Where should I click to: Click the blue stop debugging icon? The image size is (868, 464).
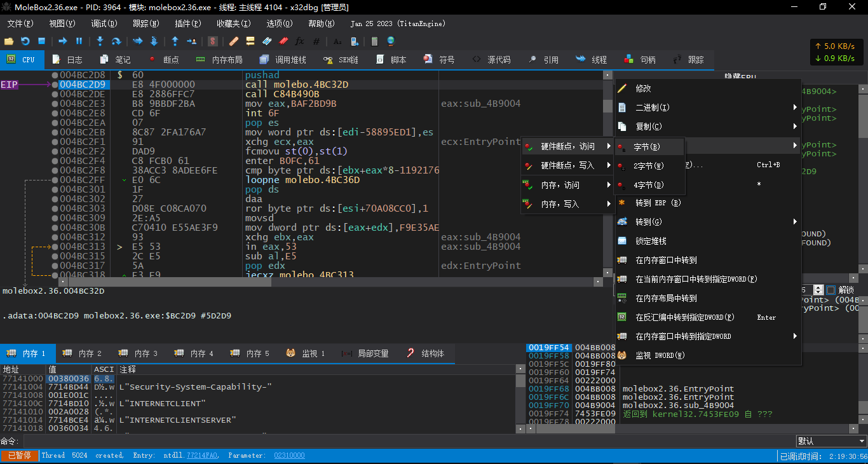pos(41,41)
